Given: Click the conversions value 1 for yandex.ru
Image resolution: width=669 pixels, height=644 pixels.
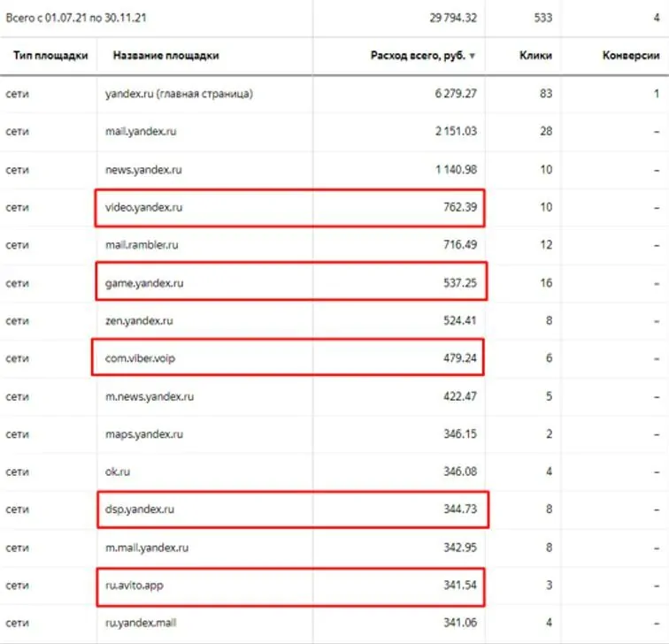Looking at the screenshot, I should click(657, 94).
